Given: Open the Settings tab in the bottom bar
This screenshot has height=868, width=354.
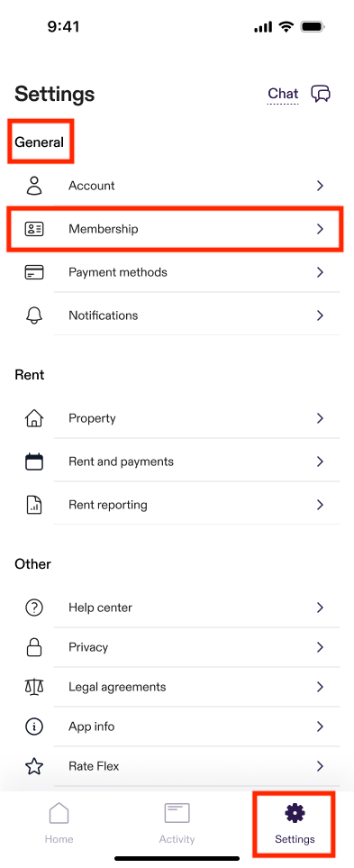Looking at the screenshot, I should 295,823.
